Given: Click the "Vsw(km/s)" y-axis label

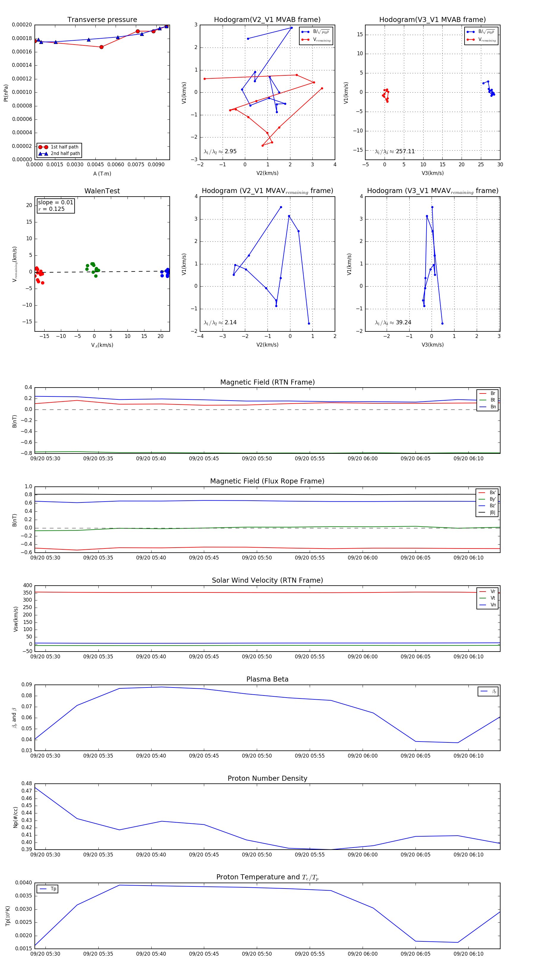Looking at the screenshot, I should coord(16,619).
